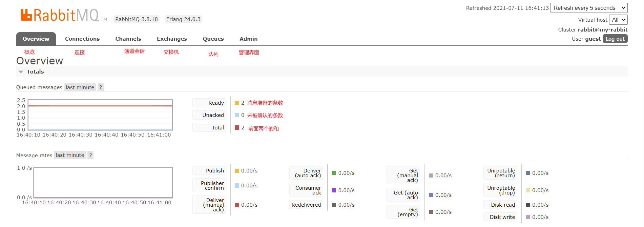Click the Unacked legend label
Image resolution: width=644 pixels, height=227 pixels.
(x=209, y=115)
